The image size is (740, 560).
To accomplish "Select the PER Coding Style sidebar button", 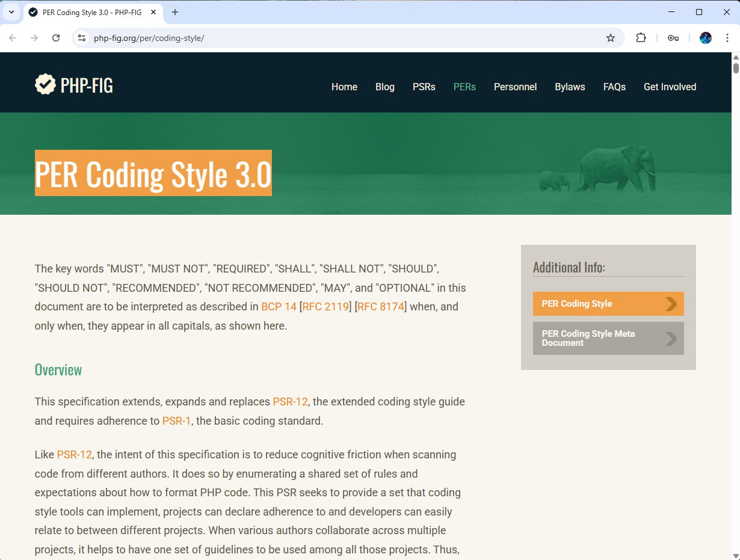I will click(608, 304).
